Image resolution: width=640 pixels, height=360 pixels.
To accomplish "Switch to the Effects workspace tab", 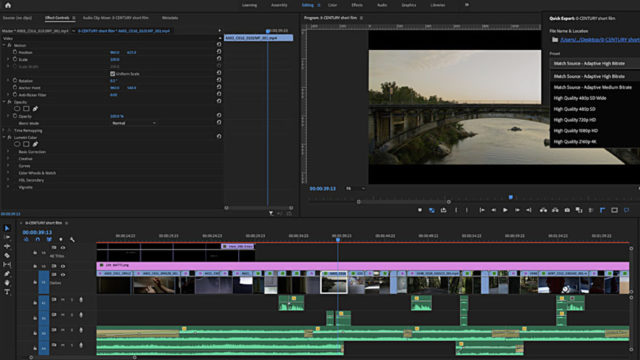I will [x=357, y=5].
